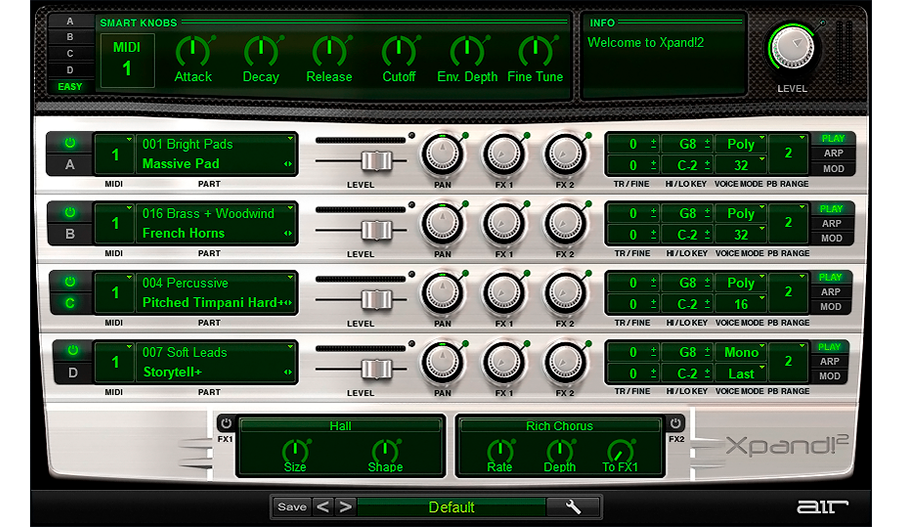Screen dimensions: 902x527
Task: Click the MOD button for Part D
Action: tap(831, 377)
